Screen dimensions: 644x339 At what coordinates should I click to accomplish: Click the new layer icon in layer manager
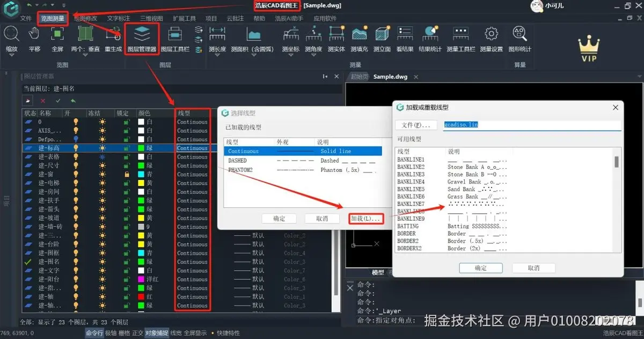click(x=27, y=100)
